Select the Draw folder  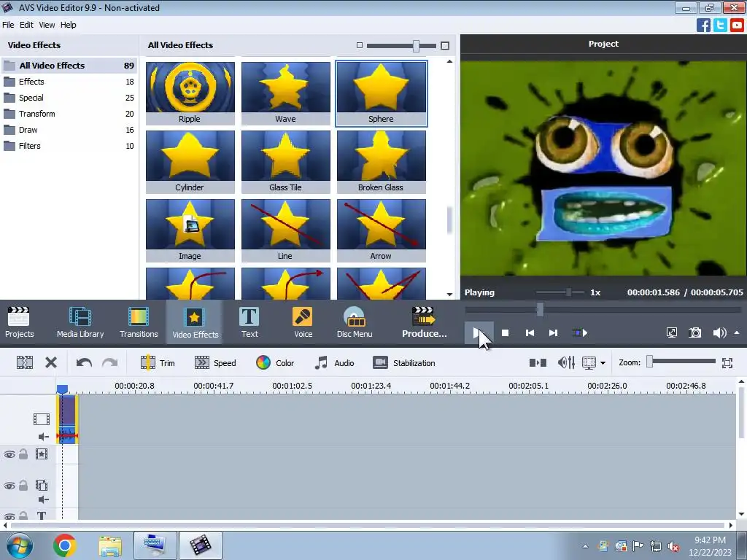(x=69, y=130)
